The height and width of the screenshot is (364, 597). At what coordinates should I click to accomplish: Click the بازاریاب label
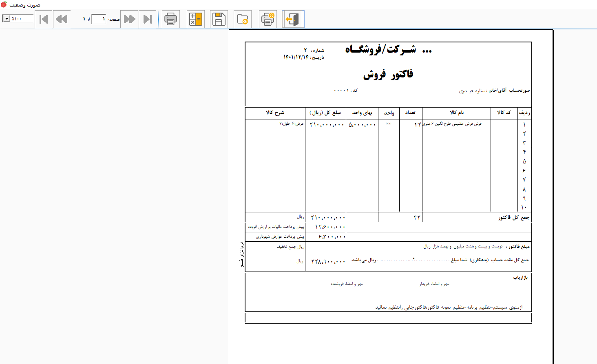[x=520, y=278]
